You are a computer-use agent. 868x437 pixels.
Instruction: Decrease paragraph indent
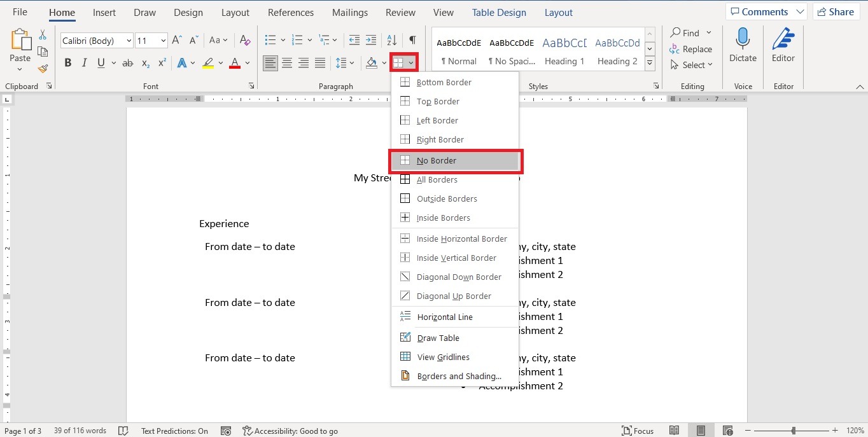[x=355, y=41]
